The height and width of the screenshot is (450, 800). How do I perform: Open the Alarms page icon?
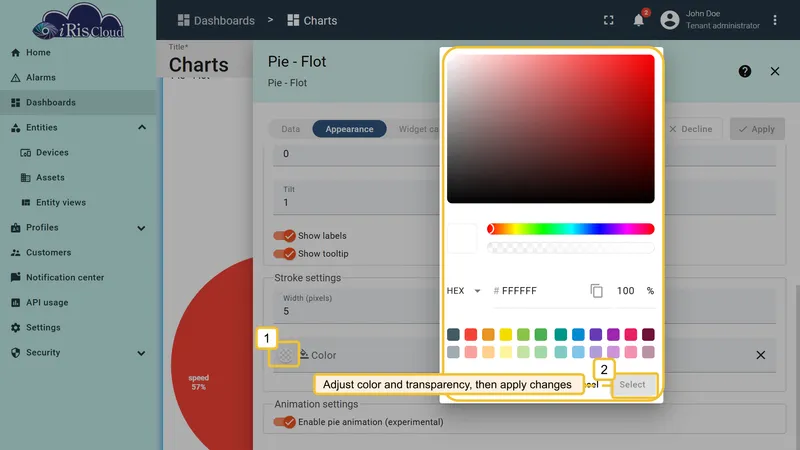click(x=15, y=78)
